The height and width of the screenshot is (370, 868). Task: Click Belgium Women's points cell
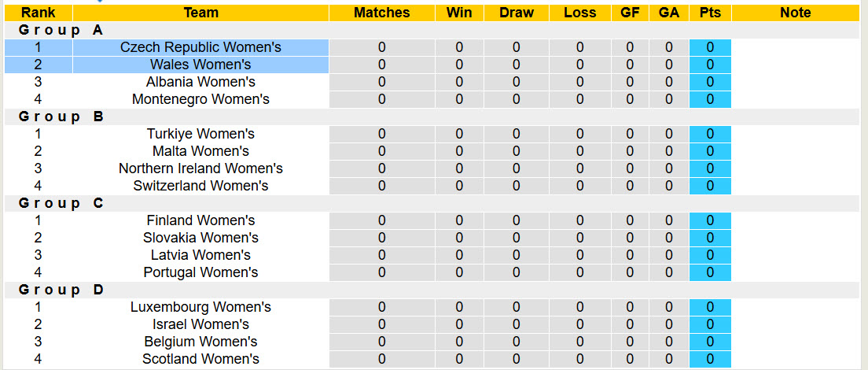point(710,342)
